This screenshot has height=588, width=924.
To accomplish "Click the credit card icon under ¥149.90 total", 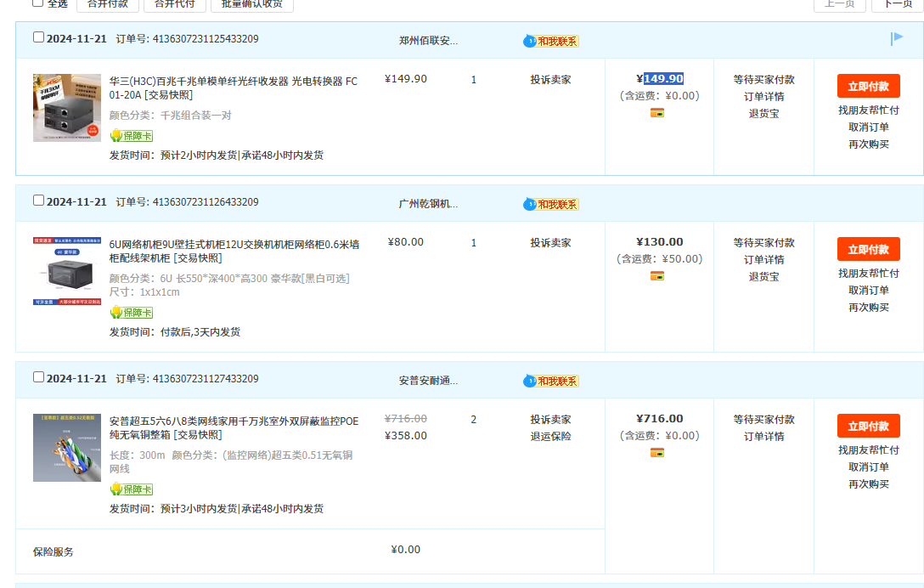I will point(656,113).
